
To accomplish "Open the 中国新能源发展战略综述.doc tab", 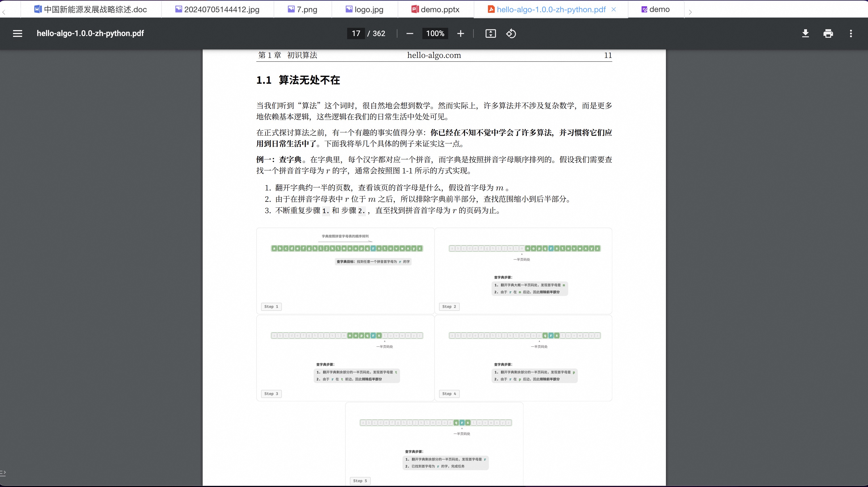I will pyautogui.click(x=91, y=9).
